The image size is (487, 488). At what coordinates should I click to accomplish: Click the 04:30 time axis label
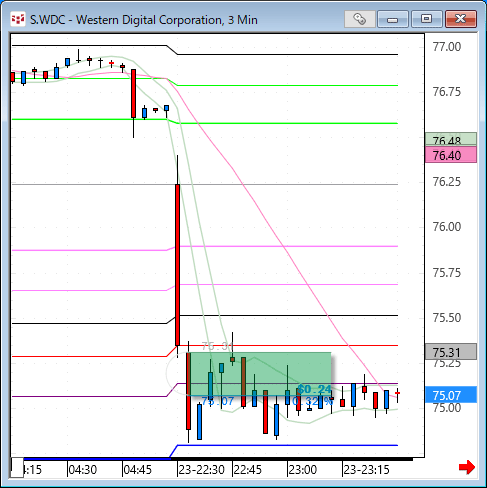82,470
